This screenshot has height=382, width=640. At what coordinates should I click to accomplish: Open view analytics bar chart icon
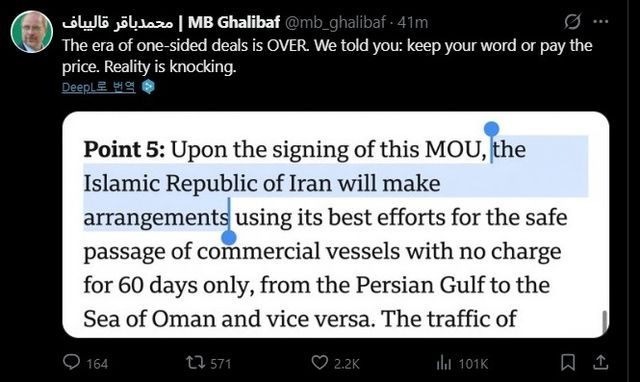click(444, 362)
